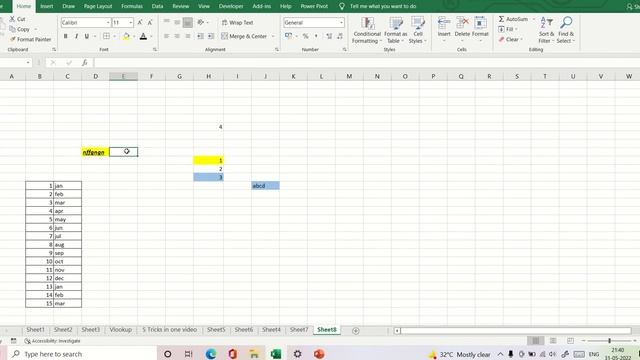640x360 pixels.
Task: Toggle Align Left
Action: (x=167, y=36)
